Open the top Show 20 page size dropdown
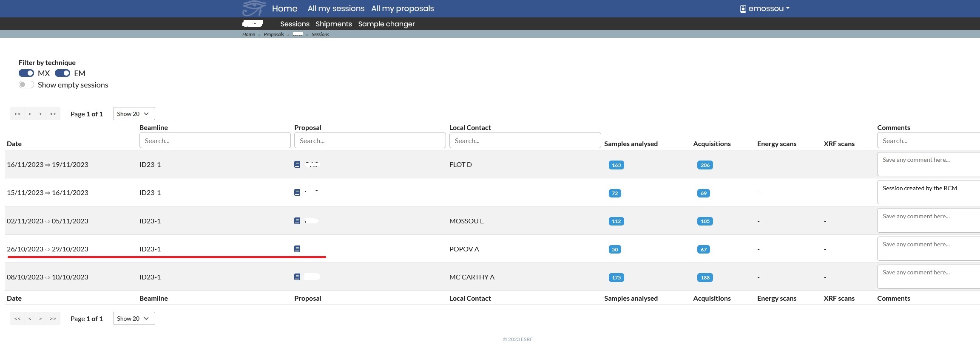Viewport: 980px width, 344px height. point(134,114)
